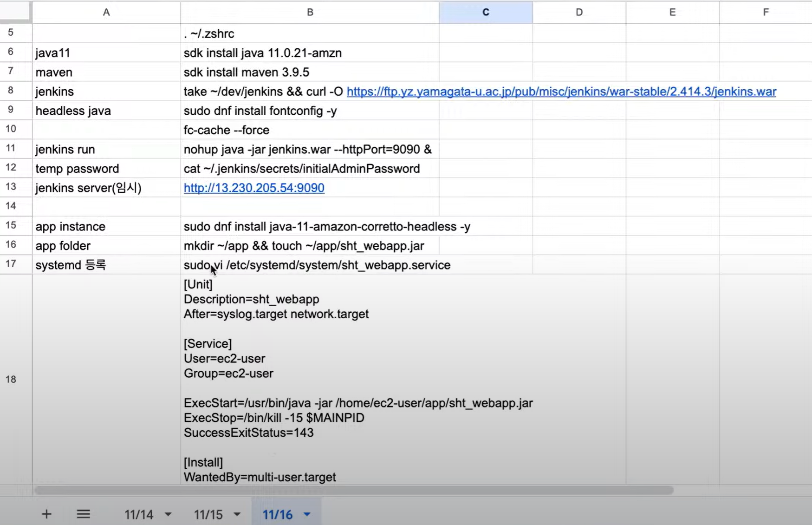
Task: Add a new sheet with the plus icon
Action: click(46, 514)
